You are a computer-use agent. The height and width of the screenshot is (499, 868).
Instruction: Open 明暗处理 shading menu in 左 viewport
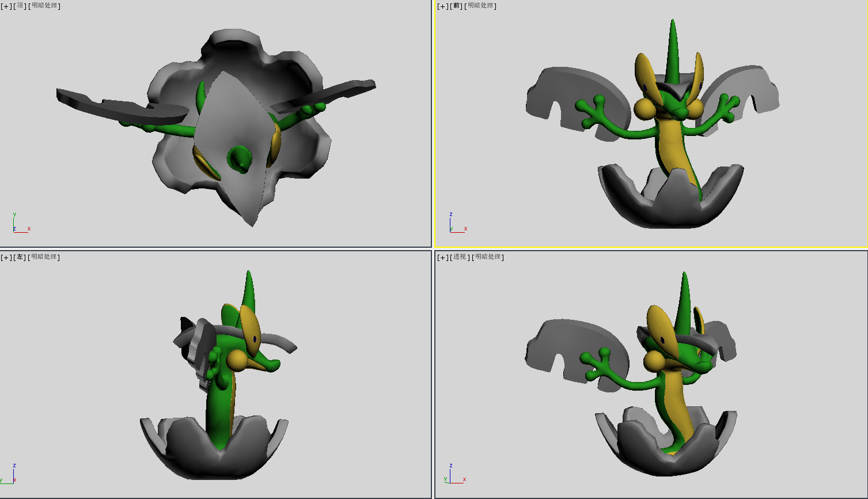click(x=44, y=257)
